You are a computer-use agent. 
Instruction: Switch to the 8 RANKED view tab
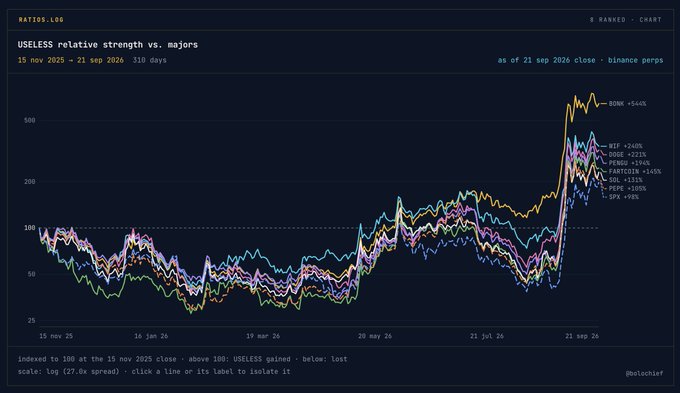pyautogui.click(x=608, y=20)
